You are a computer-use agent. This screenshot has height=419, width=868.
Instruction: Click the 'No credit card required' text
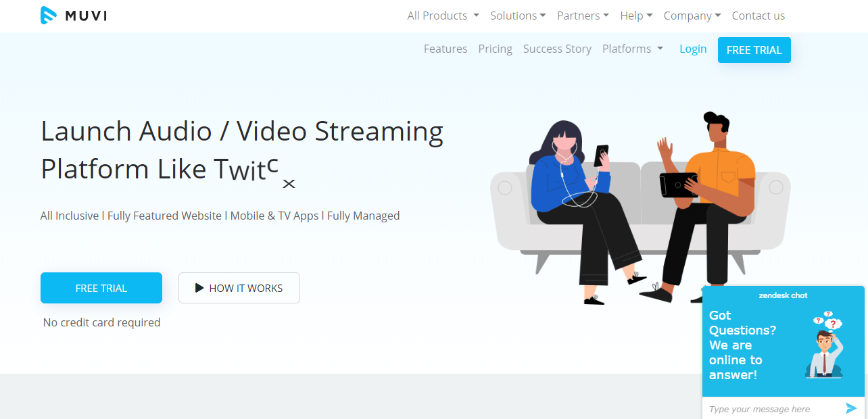coord(101,322)
